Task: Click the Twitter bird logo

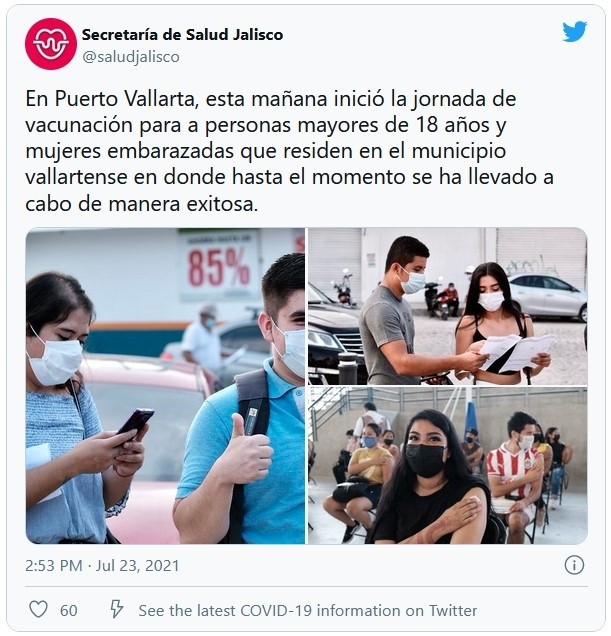Action: point(574,32)
